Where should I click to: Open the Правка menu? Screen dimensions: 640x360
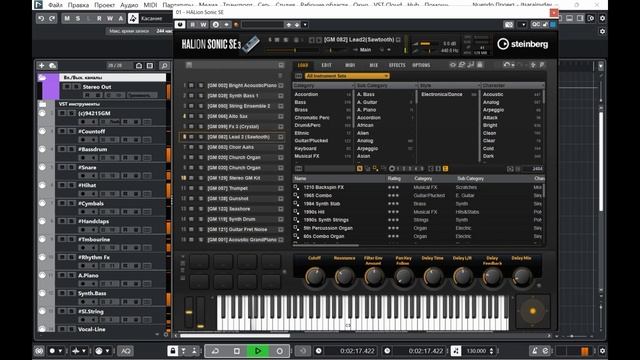[78, 5]
